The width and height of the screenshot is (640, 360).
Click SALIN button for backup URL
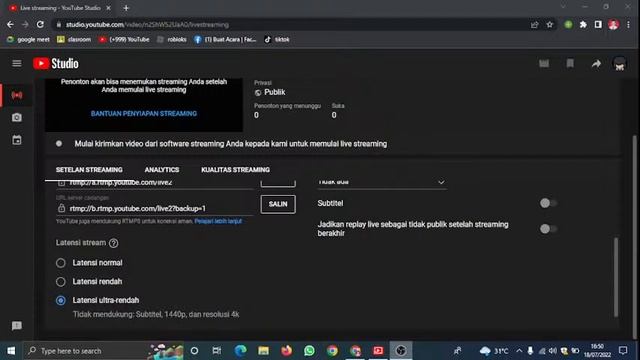[278, 204]
